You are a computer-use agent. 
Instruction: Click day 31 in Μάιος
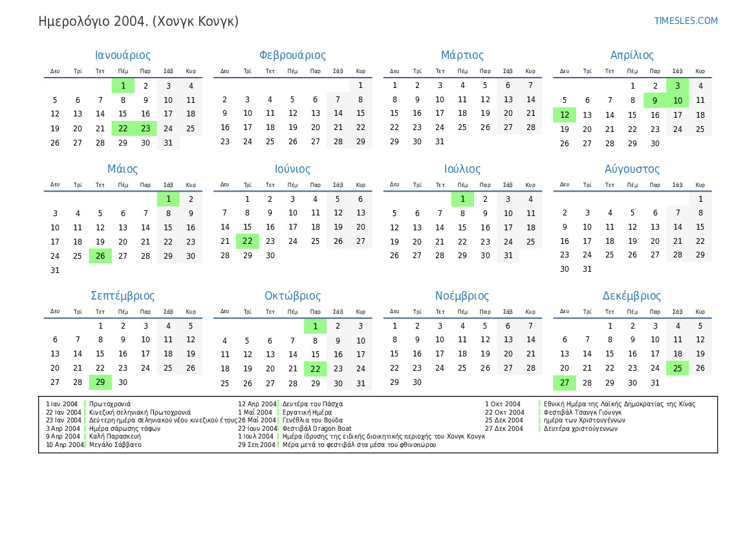point(55,270)
